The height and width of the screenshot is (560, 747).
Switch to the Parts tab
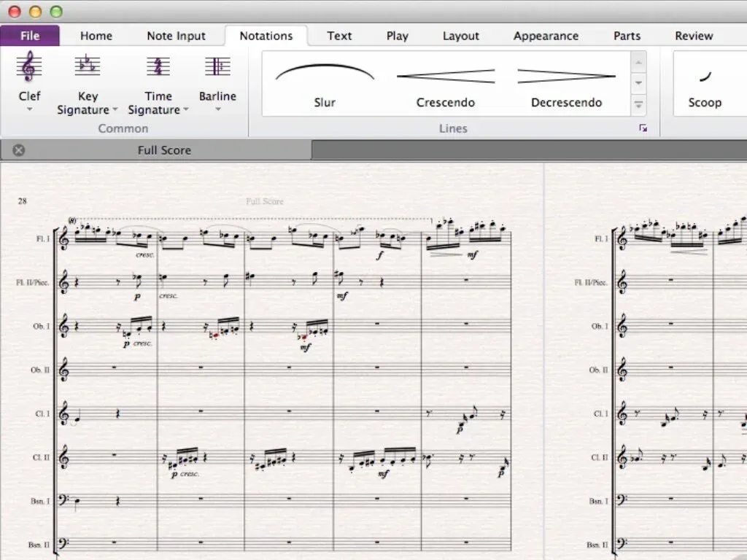[627, 36]
